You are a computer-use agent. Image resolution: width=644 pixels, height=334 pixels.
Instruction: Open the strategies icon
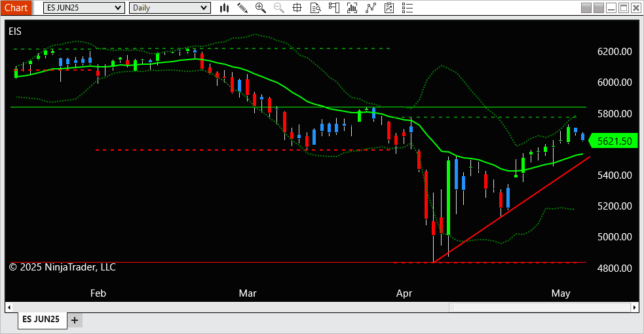tap(389, 8)
